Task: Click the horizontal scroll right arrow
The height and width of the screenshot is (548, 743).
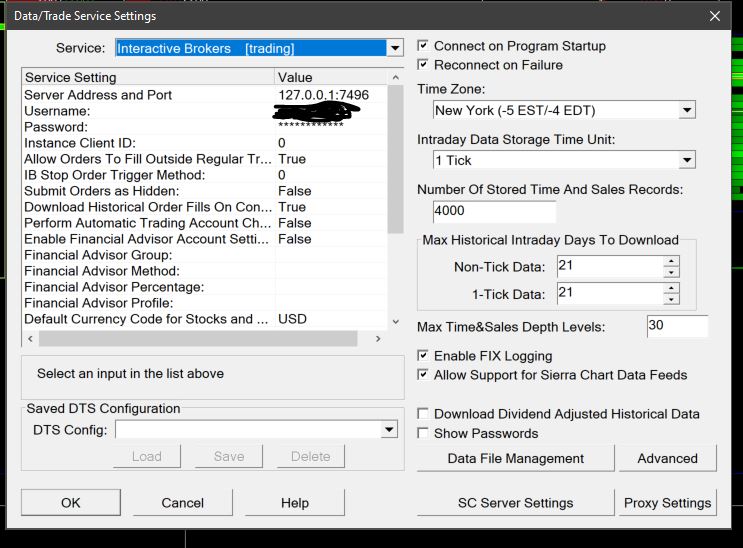Action: (378, 338)
